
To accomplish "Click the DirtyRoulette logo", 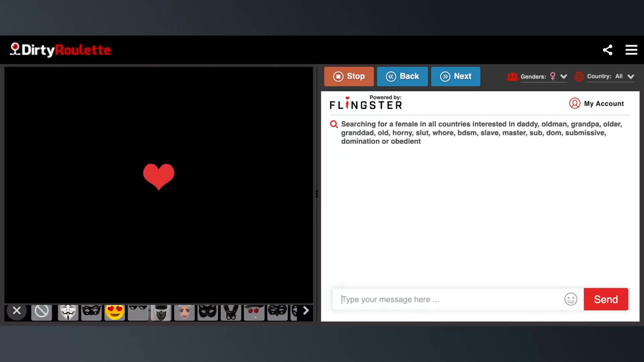I will 60,50.
